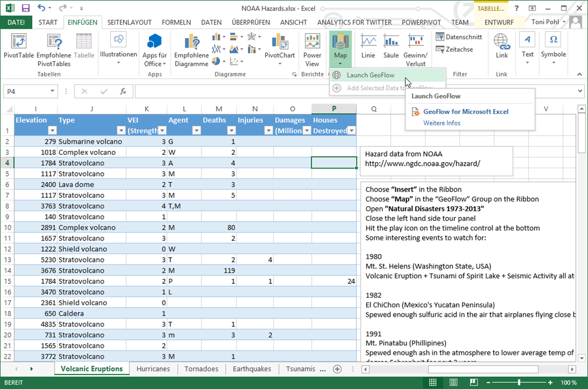The height and width of the screenshot is (389, 588).
Task: Switch to the FORMELN ribbon tab
Action: (176, 22)
